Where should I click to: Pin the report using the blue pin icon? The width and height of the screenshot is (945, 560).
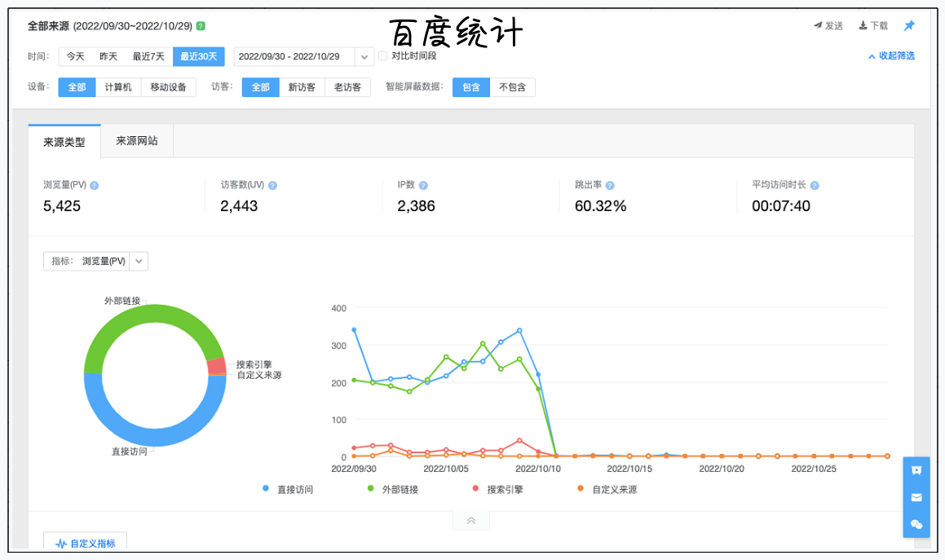click(908, 25)
